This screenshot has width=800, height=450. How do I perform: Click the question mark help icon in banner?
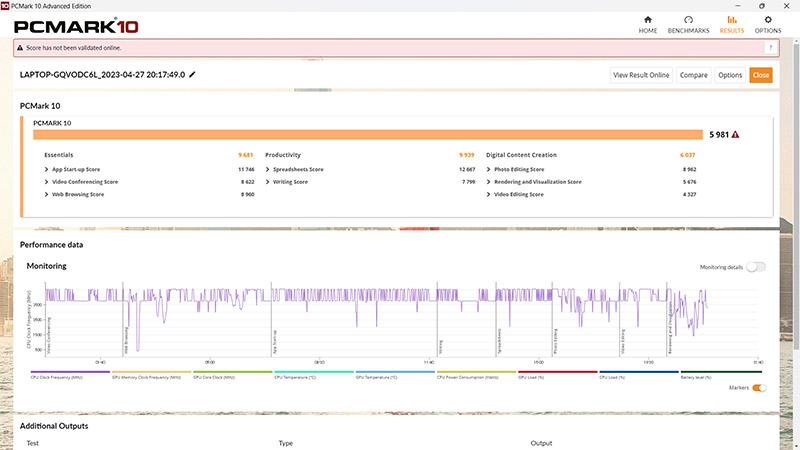click(770, 48)
